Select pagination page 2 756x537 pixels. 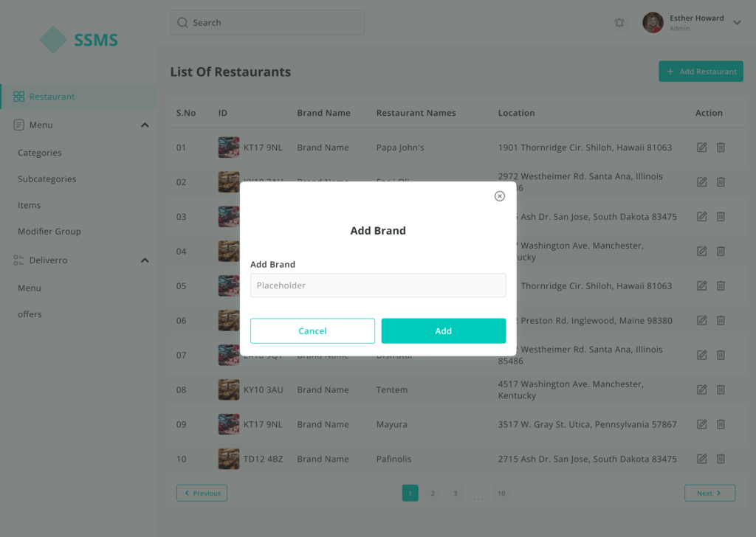pos(433,493)
